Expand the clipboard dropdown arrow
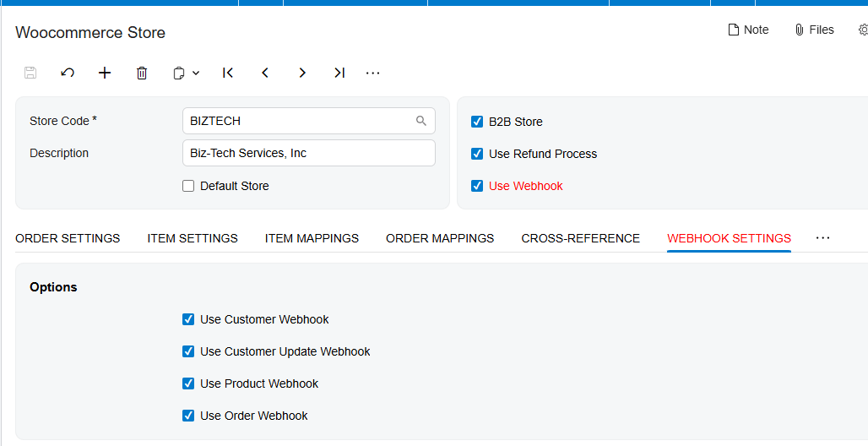The image size is (868, 446). 196,73
